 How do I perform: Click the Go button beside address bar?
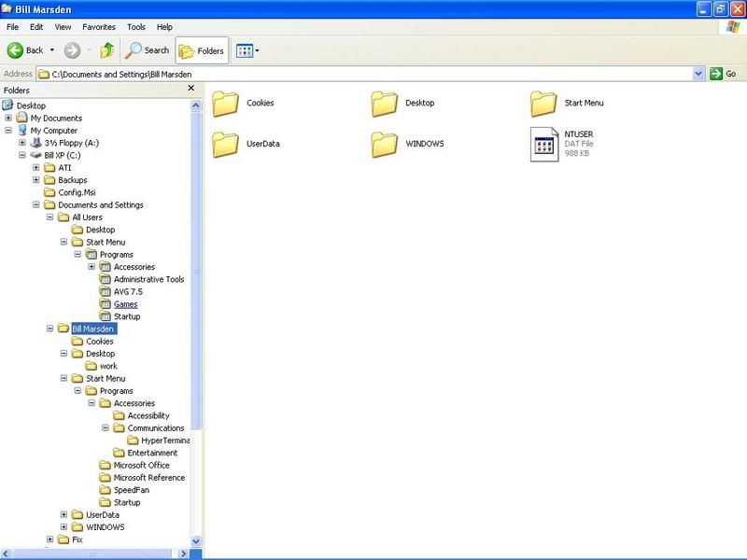click(725, 74)
